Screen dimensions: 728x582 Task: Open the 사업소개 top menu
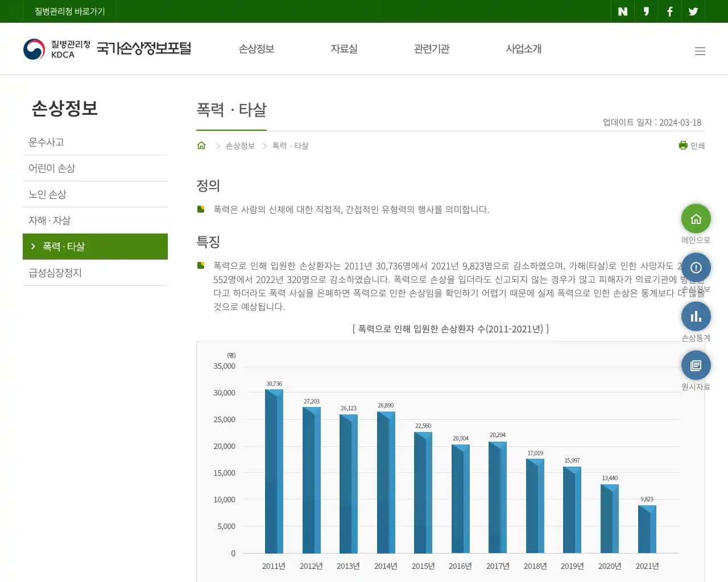pos(524,49)
